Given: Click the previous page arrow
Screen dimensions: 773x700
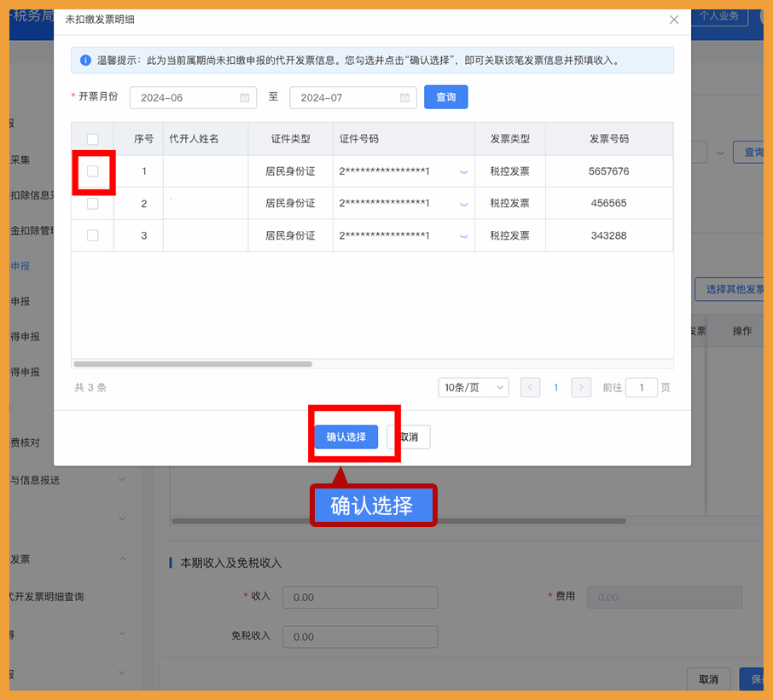Looking at the screenshot, I should click(x=530, y=387).
